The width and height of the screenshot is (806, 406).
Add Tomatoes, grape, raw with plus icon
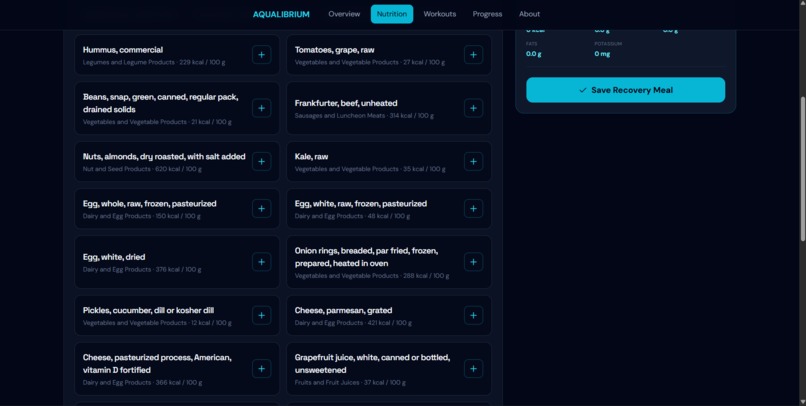click(473, 54)
